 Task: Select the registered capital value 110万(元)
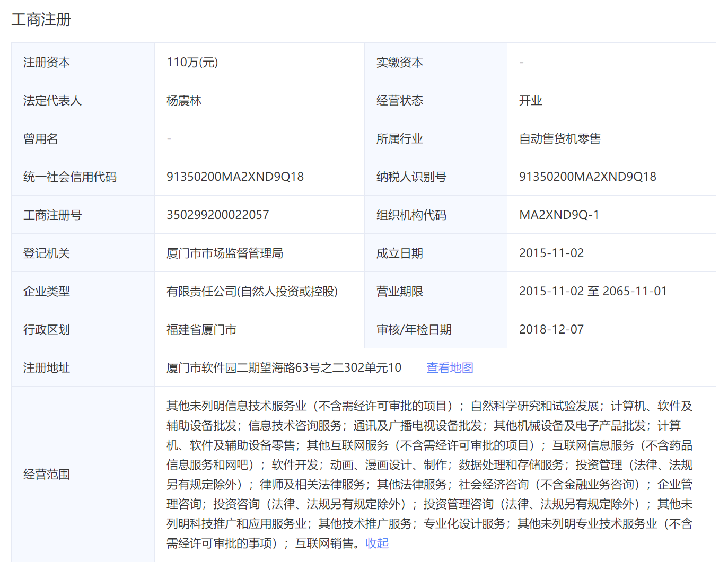pos(192,62)
